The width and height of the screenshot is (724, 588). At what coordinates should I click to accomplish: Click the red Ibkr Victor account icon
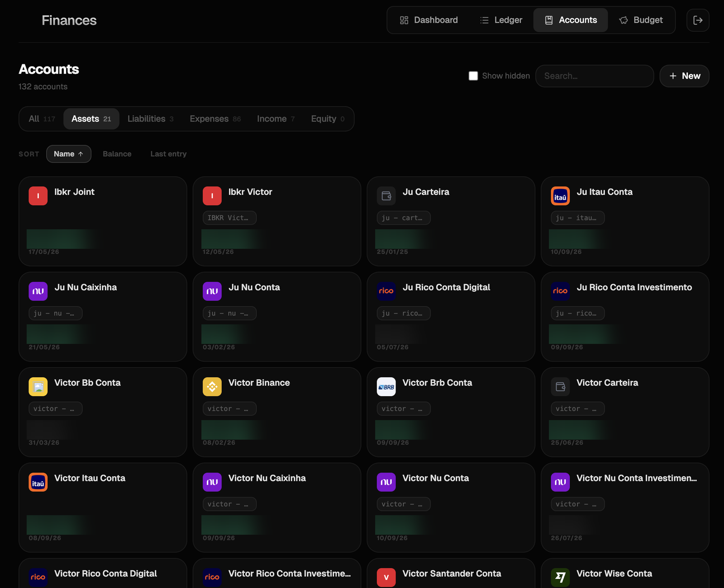pyautogui.click(x=212, y=196)
